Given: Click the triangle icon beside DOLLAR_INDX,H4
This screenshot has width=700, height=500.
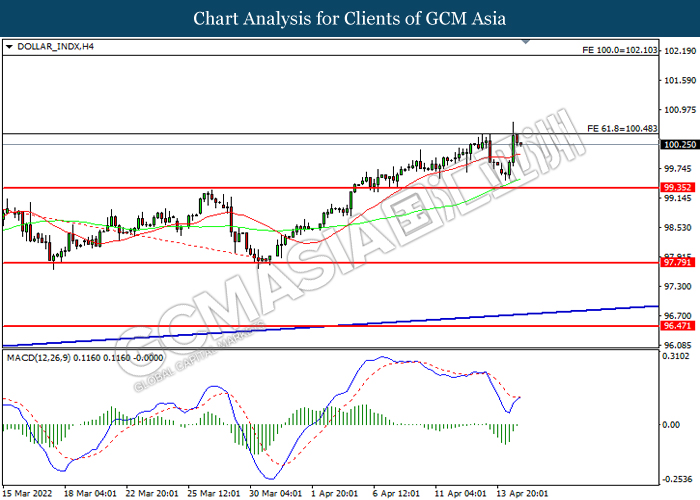Looking at the screenshot, I should click(x=9, y=47).
